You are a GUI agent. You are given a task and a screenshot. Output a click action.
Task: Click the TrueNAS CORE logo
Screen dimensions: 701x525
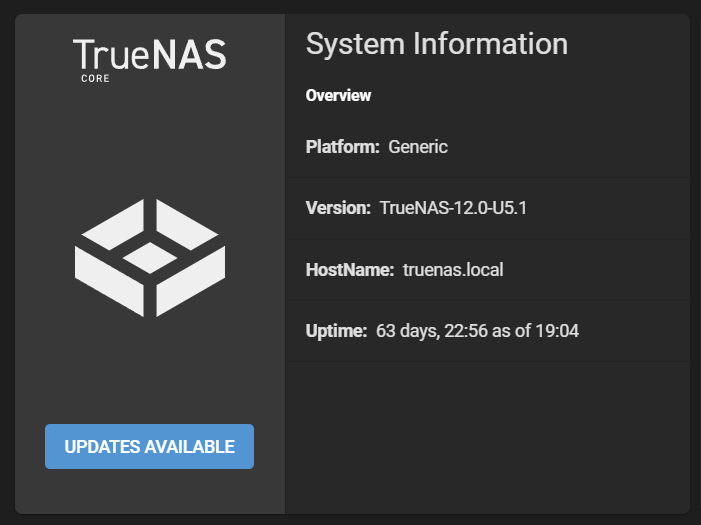pyautogui.click(x=150, y=60)
